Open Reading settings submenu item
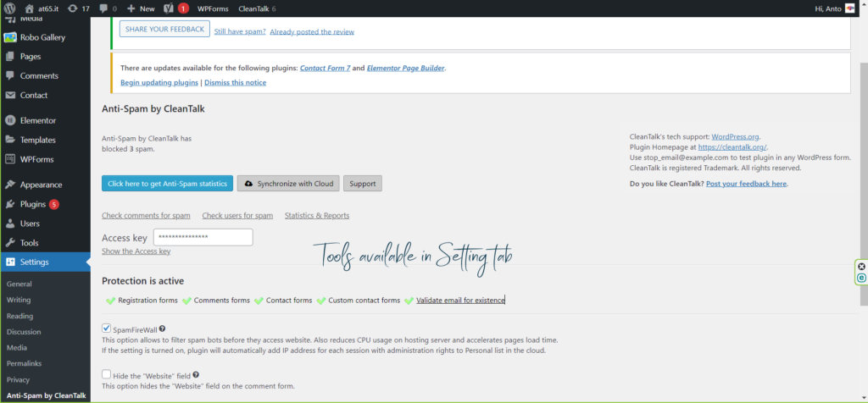Viewport: 868px width, 403px height. click(x=20, y=316)
